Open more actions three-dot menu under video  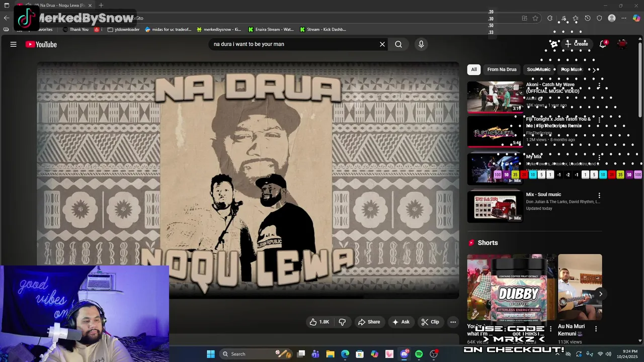coord(453,322)
